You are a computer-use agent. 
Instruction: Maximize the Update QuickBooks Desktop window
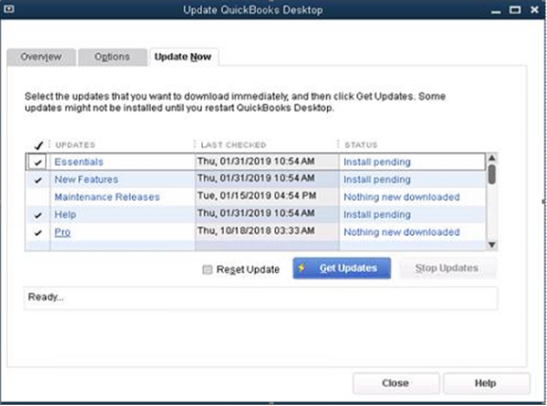(515, 9)
